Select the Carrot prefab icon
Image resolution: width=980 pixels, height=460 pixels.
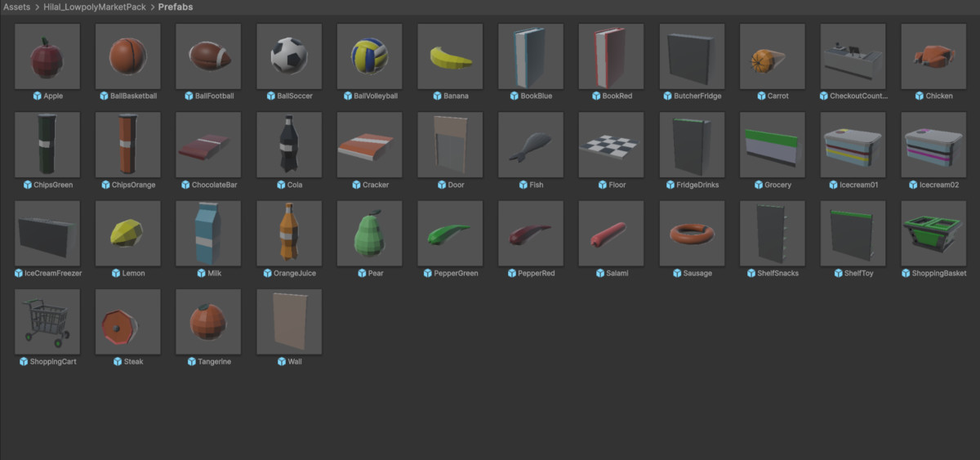click(x=773, y=56)
